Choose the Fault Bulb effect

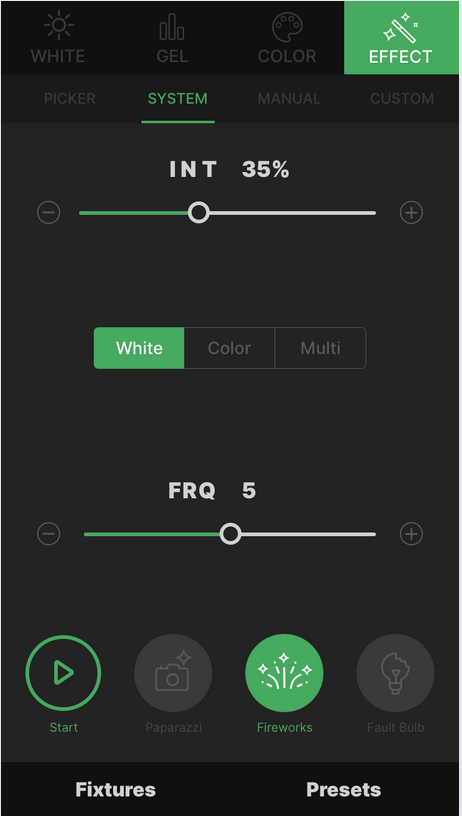click(x=395, y=673)
